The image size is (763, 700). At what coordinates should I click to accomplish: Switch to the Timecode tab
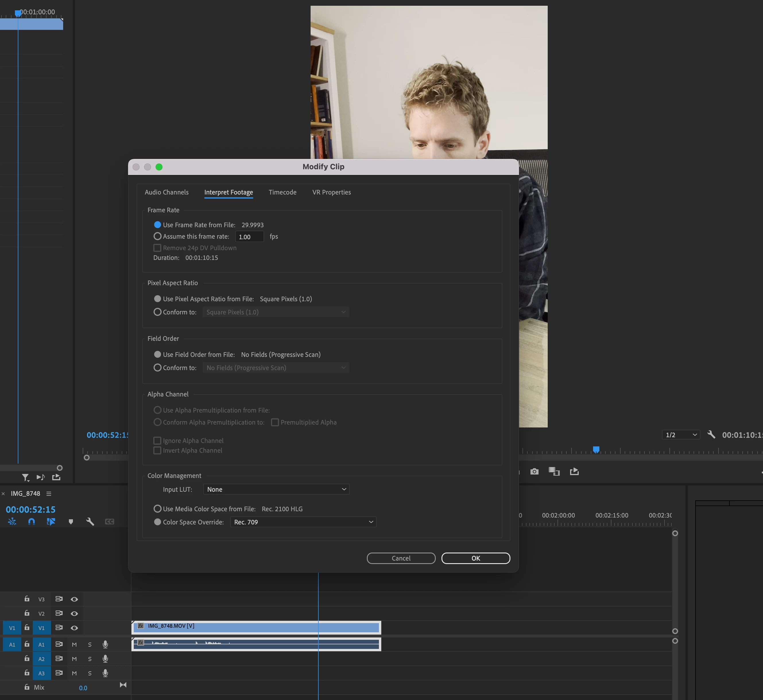[x=282, y=192]
